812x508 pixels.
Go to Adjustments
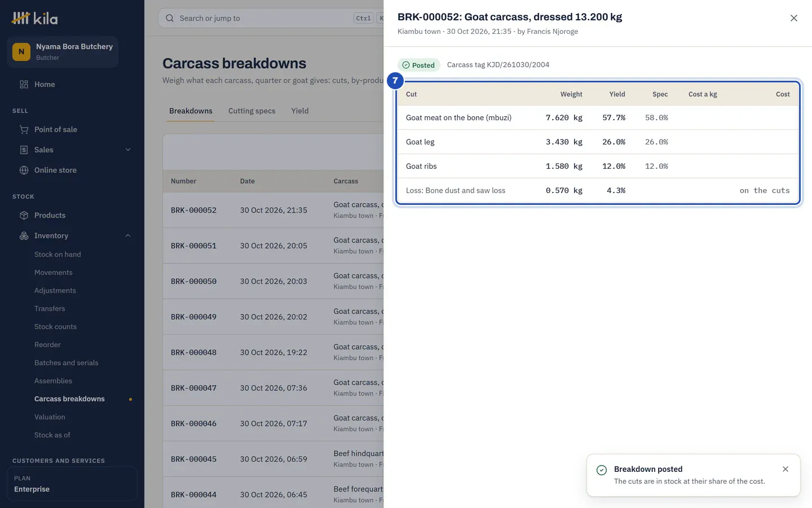(x=55, y=291)
